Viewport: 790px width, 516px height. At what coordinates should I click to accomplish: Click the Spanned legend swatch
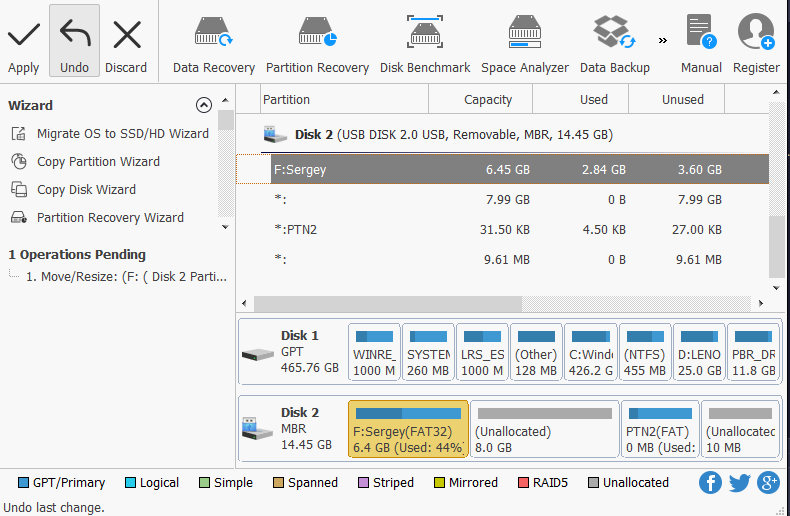tap(278, 483)
